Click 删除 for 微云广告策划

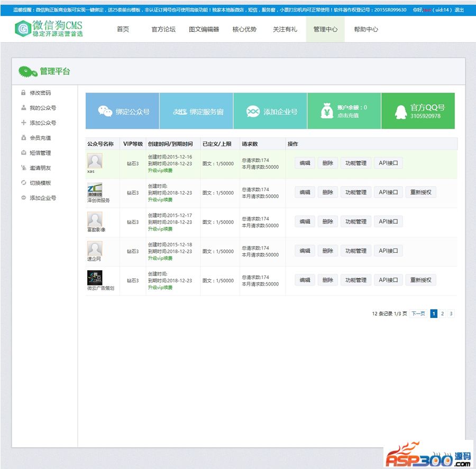tap(327, 280)
